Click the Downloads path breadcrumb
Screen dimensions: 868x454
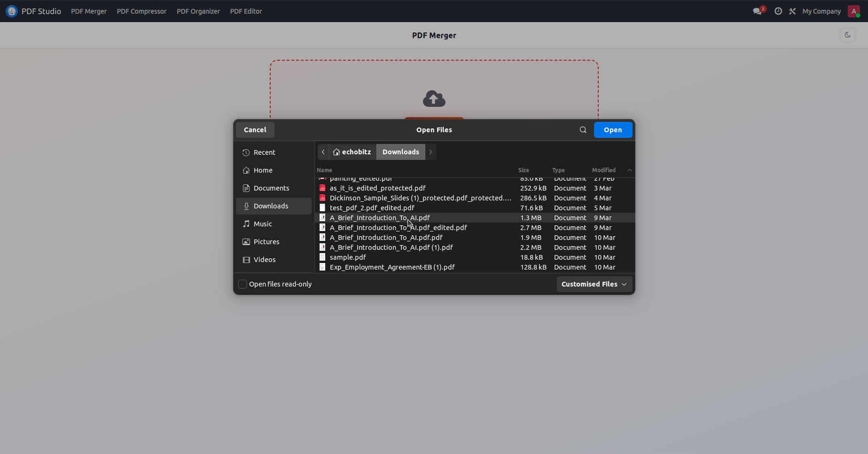(x=401, y=152)
